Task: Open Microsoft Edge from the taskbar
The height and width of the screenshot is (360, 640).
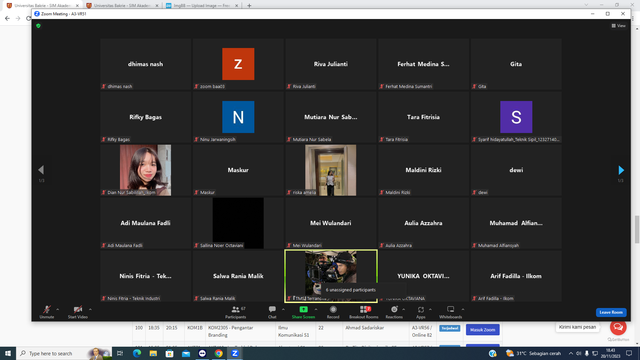Action: pyautogui.click(x=137, y=353)
